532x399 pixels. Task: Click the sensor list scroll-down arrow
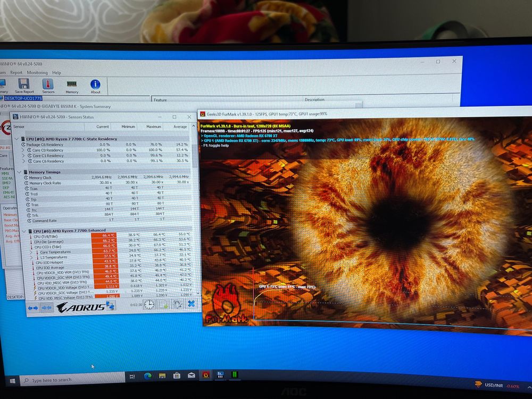pyautogui.click(x=198, y=293)
